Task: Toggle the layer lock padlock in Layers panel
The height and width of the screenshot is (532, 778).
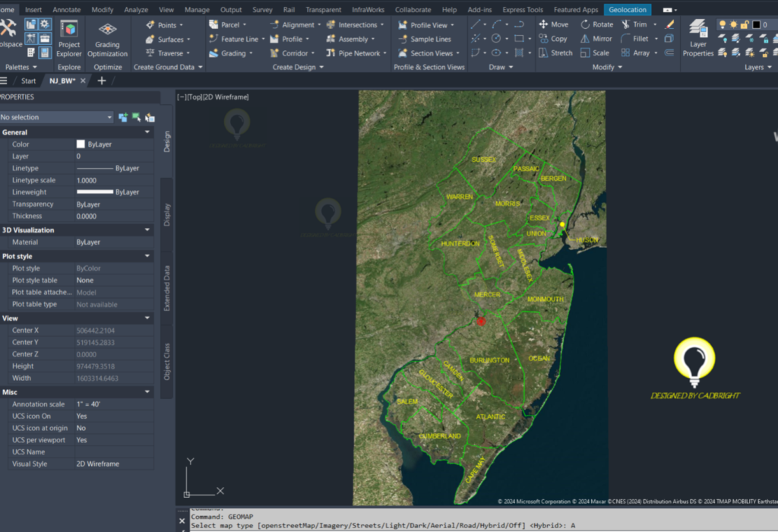Action: click(x=745, y=24)
